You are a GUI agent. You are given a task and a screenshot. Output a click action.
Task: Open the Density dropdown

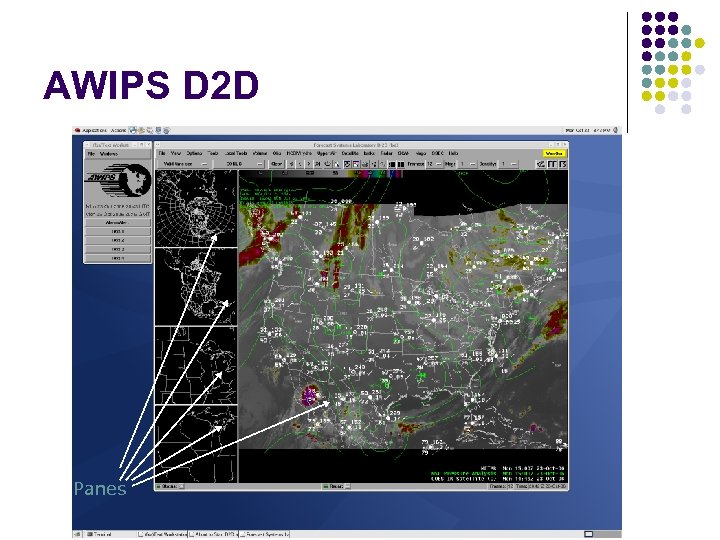508,164
